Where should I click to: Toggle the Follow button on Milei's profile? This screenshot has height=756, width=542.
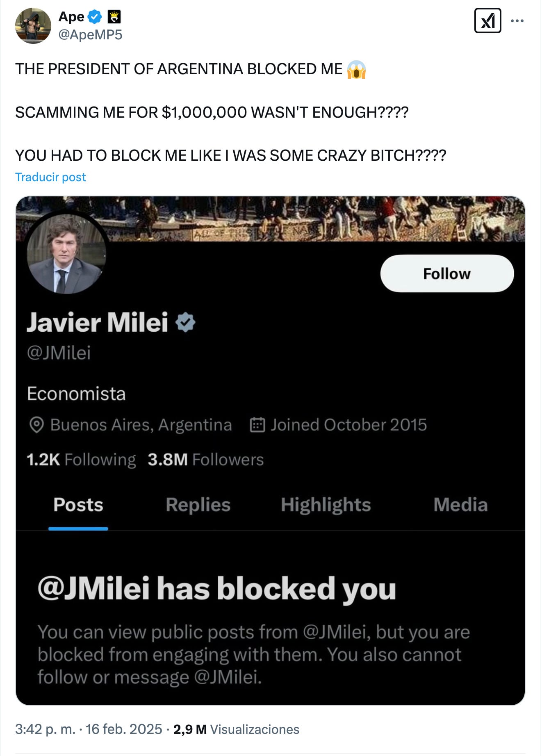tap(447, 274)
